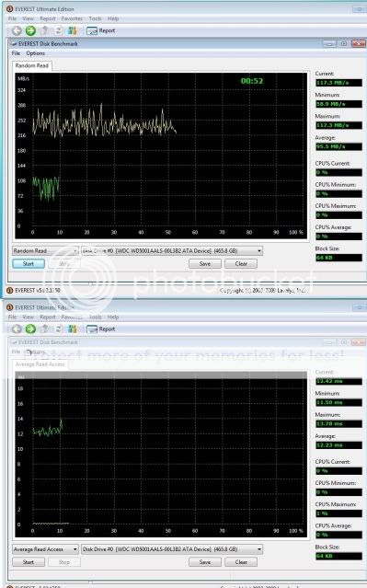Open Favorites menu of upper EVEREST window
367x588 pixels.
(72, 18)
